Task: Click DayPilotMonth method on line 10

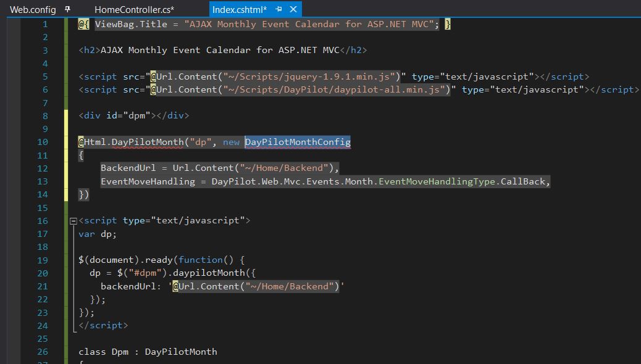Action: [148, 142]
